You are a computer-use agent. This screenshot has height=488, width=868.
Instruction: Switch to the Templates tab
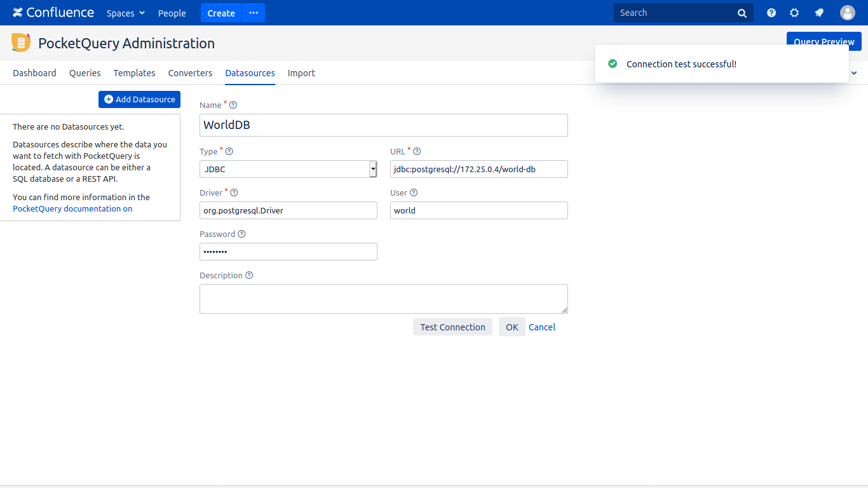(134, 73)
